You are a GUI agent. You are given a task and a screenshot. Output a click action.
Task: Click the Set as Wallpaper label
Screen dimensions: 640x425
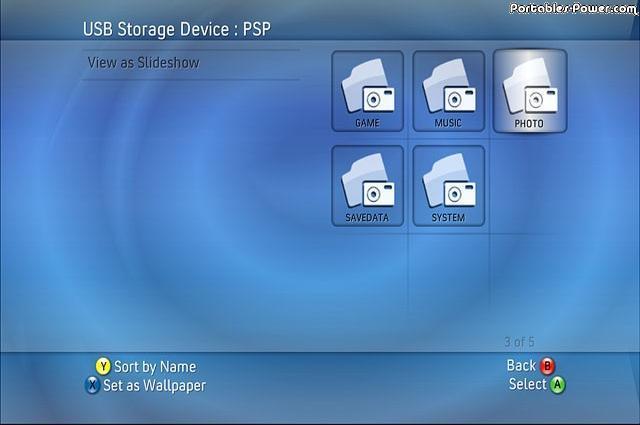click(x=155, y=385)
